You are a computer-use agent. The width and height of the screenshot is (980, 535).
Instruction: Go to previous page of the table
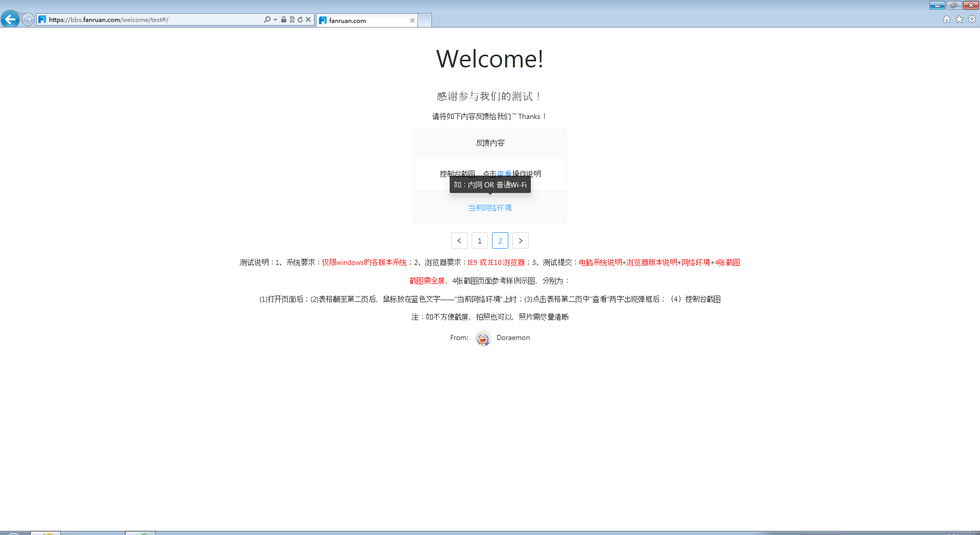459,240
